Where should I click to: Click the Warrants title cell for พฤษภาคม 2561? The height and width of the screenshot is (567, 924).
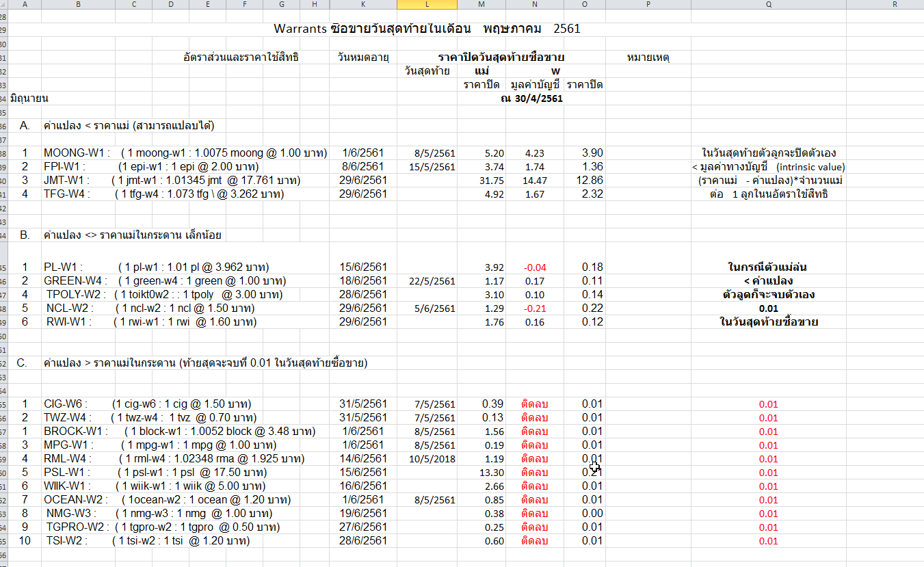click(x=427, y=29)
